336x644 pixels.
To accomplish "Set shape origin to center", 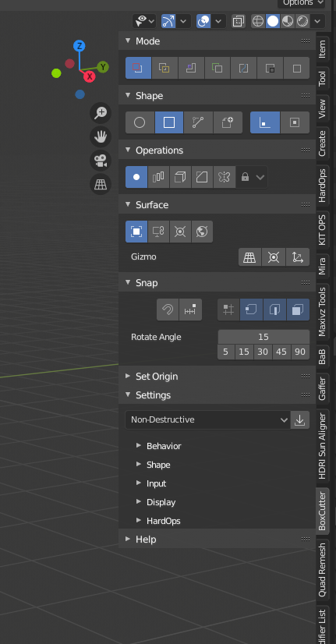I will pos(295,122).
